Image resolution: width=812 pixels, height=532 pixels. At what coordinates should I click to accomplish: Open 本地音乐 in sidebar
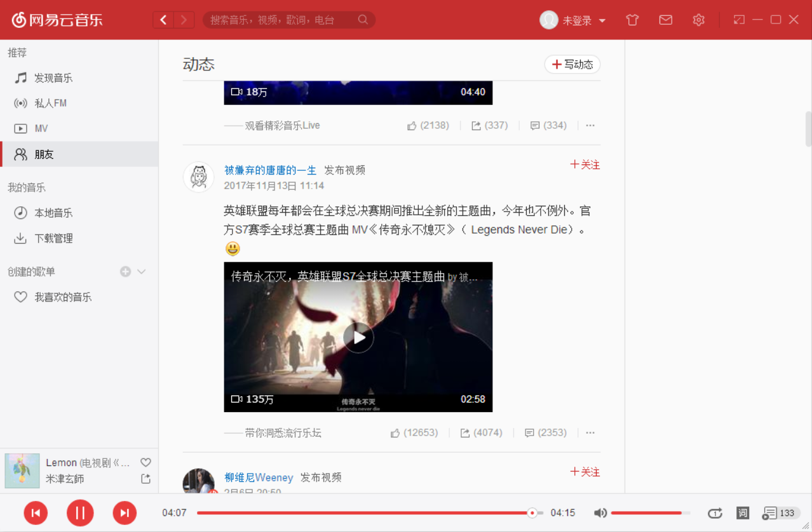[79, 213]
